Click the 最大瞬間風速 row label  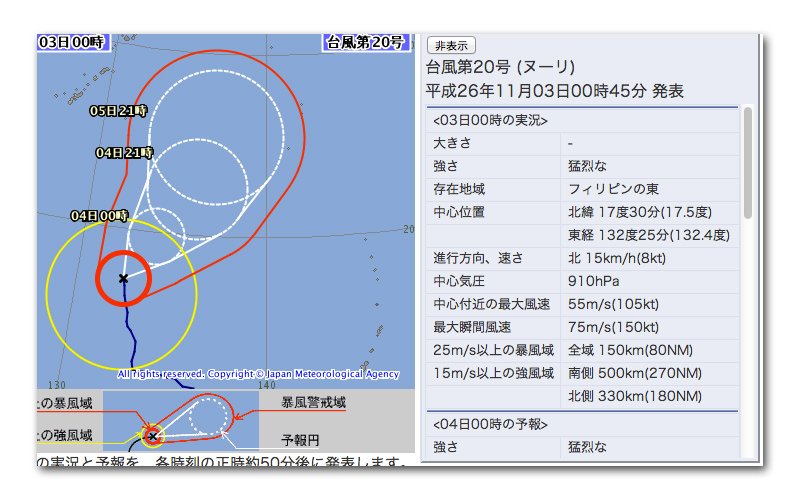pos(472,327)
